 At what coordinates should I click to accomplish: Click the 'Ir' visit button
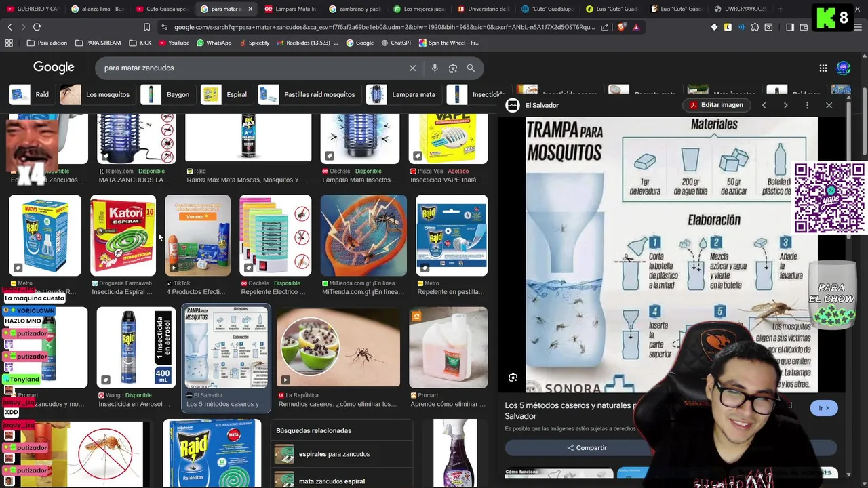point(824,408)
